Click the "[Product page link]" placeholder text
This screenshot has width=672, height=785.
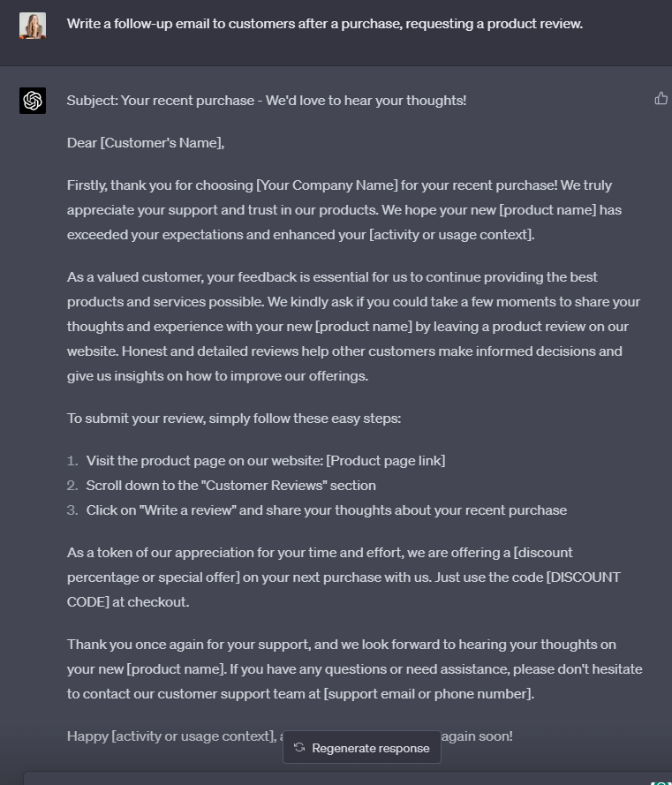(x=386, y=461)
